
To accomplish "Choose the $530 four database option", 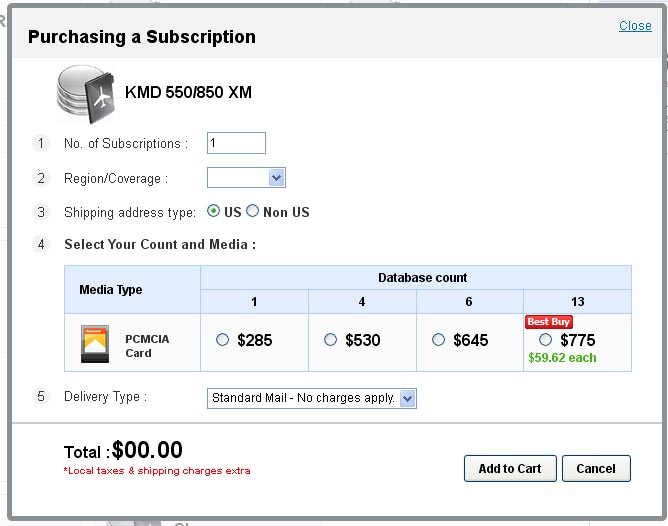I will pyautogui.click(x=330, y=340).
